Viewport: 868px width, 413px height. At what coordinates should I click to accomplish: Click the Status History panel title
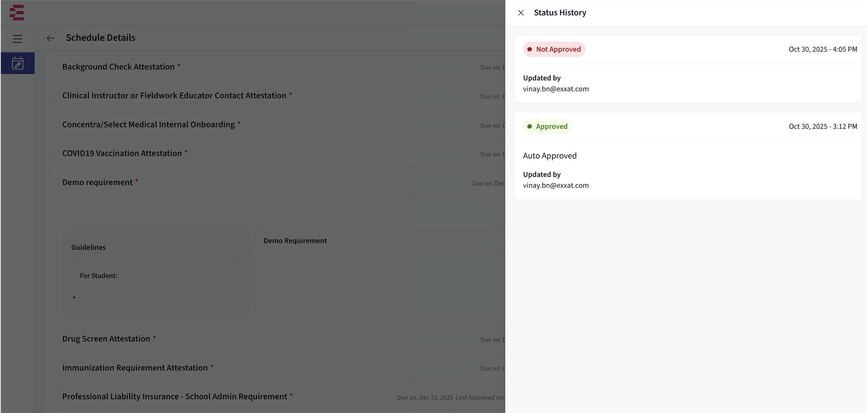pos(560,13)
